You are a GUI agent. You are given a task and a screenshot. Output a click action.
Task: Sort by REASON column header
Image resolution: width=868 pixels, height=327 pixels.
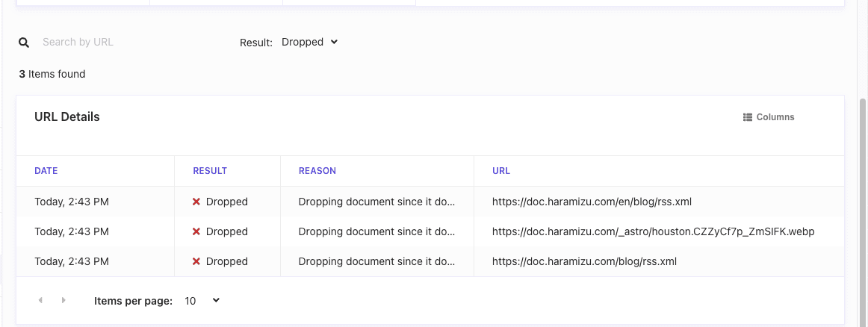(317, 171)
